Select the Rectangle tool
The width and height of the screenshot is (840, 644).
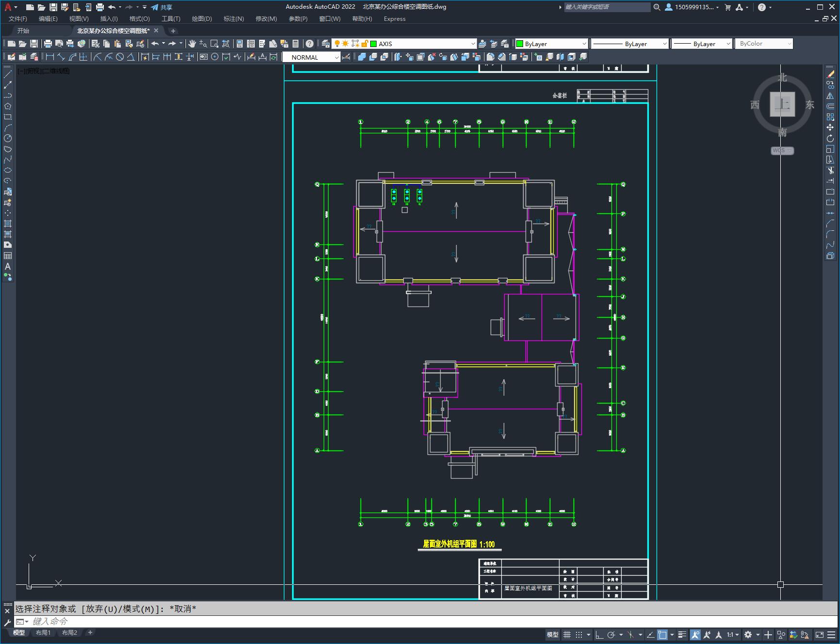click(x=8, y=117)
